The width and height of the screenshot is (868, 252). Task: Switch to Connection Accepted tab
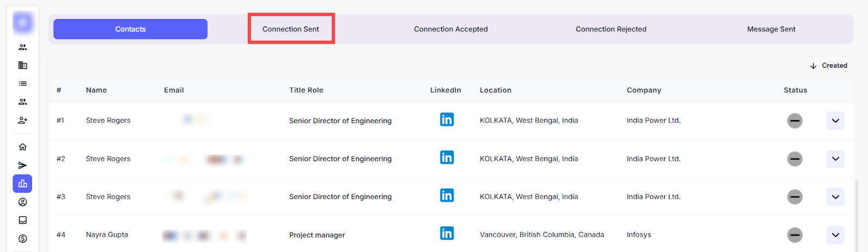coord(451,29)
